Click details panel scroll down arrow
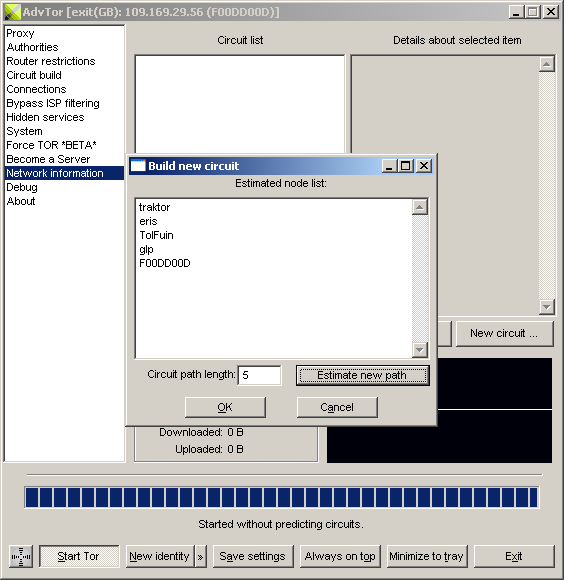 pos(547,307)
